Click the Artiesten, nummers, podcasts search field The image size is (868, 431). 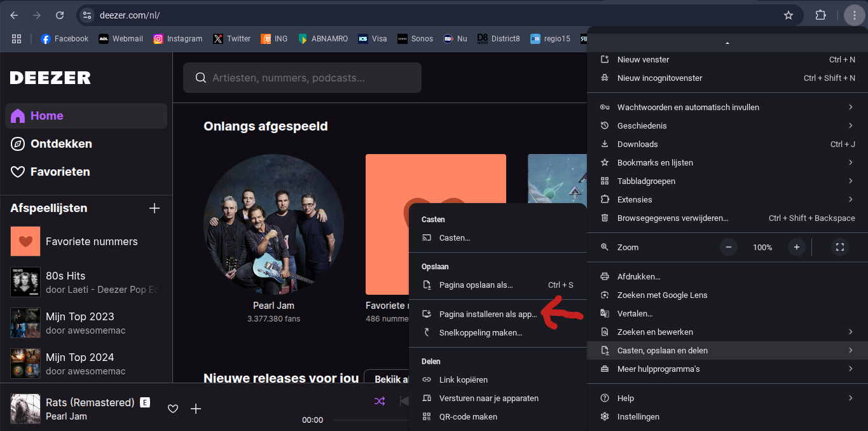[x=302, y=78]
